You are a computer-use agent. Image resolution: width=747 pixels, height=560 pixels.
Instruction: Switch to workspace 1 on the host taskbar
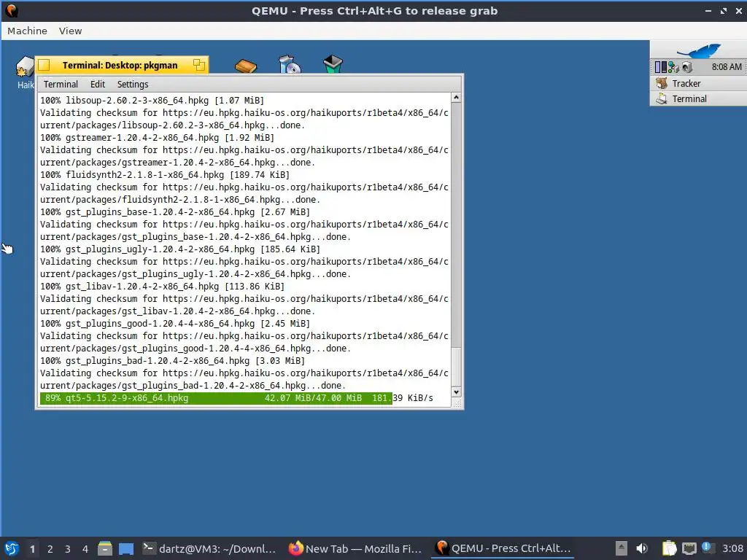pyautogui.click(x=32, y=549)
